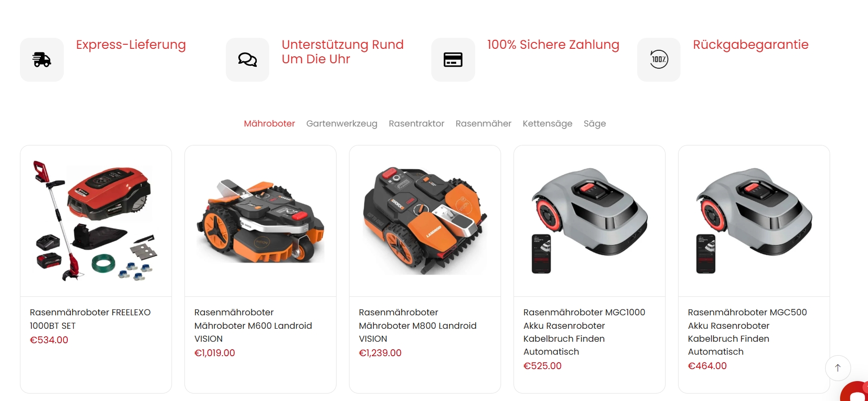This screenshot has height=401, width=868.
Task: Click the scroll-to-top arrow button
Action: tap(838, 368)
